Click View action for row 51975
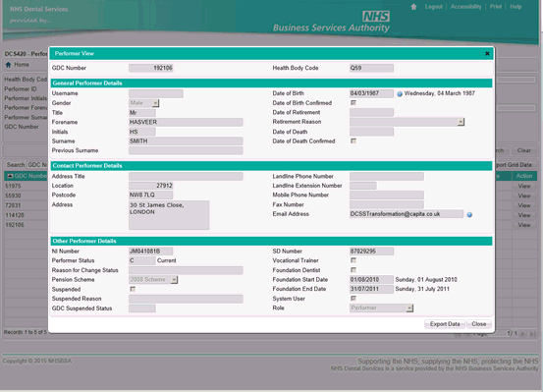The height and width of the screenshot is (392, 543). click(524, 186)
